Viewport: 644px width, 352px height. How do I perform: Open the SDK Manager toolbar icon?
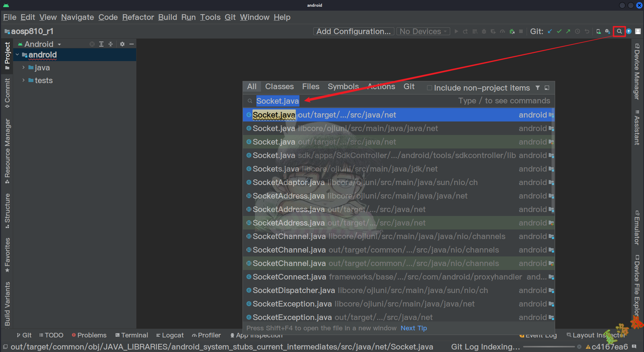pyautogui.click(x=608, y=31)
